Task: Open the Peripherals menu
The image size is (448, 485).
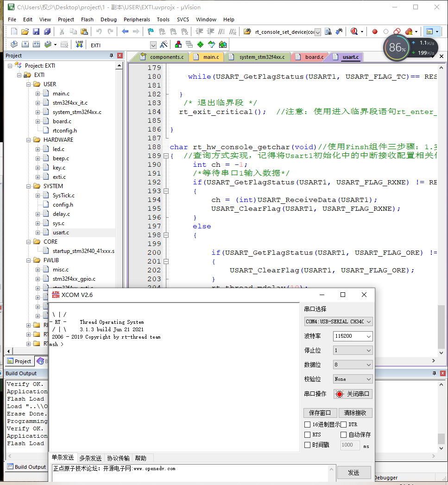Action: click(137, 19)
